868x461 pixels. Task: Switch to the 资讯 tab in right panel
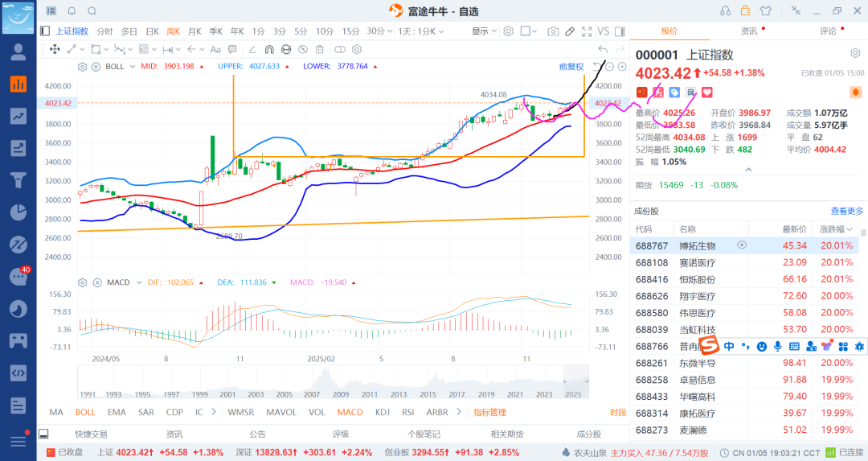tap(748, 31)
